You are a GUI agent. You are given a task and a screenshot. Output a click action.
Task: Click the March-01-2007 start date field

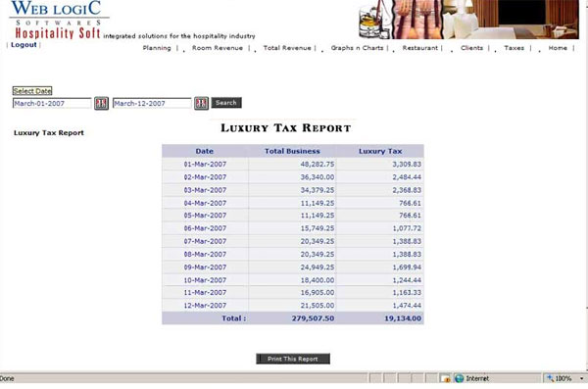(x=52, y=103)
